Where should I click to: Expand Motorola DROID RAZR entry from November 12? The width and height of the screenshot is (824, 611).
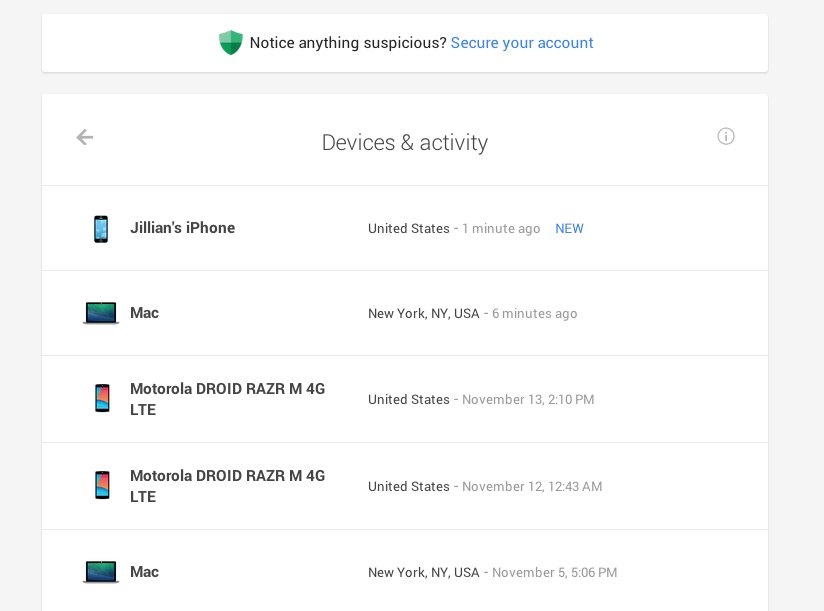pos(227,486)
